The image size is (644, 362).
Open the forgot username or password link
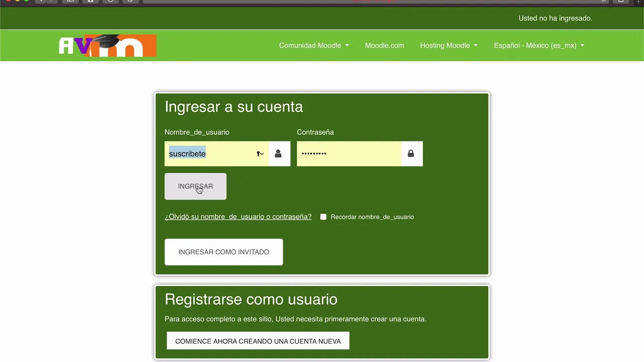[238, 217]
